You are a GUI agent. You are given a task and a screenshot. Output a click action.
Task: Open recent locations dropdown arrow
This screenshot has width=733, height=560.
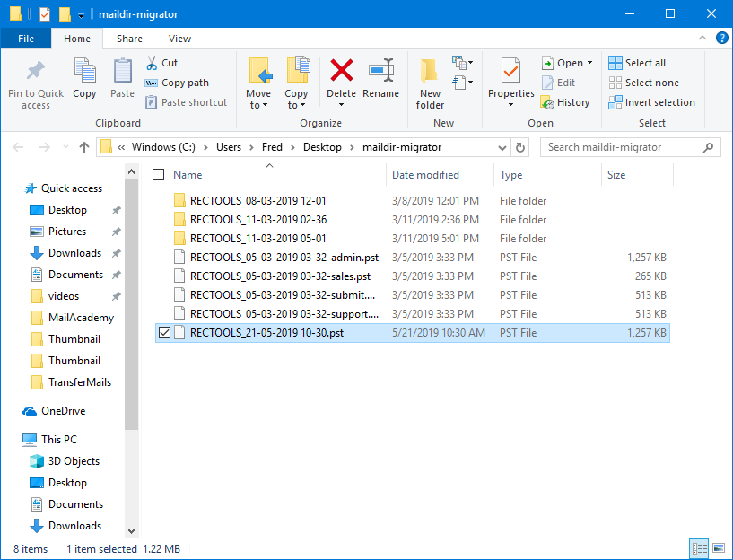[x=65, y=148]
